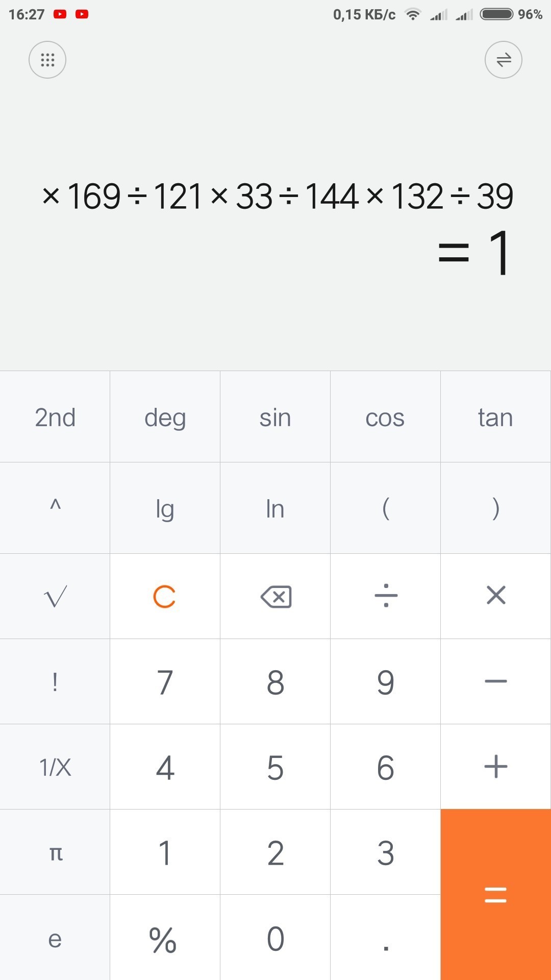
Task: Tap the number 7 key
Action: (165, 681)
